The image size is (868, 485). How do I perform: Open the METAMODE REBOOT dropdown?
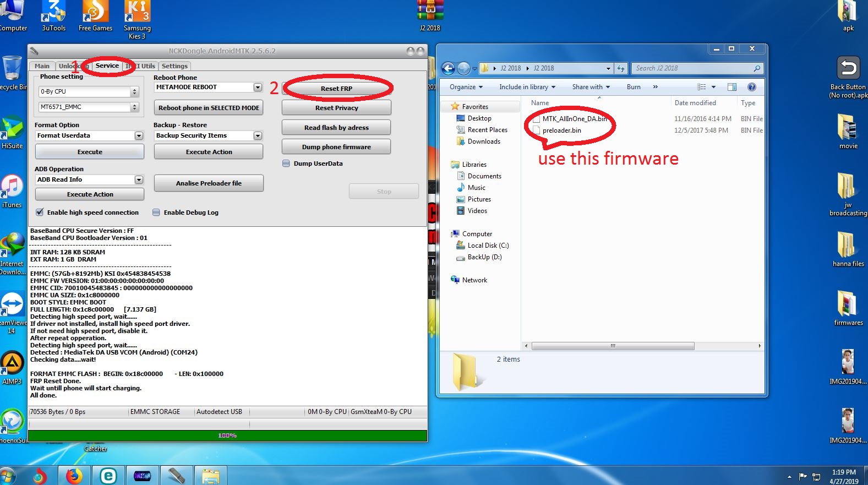pos(258,87)
